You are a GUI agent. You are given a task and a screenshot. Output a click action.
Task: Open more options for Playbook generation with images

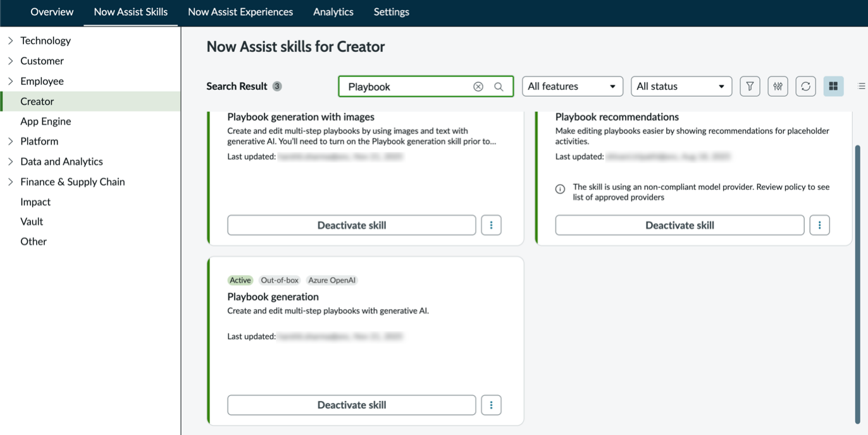[491, 225]
